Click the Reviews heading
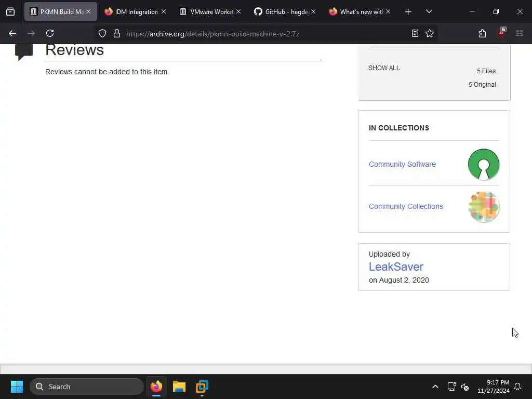 (x=74, y=50)
